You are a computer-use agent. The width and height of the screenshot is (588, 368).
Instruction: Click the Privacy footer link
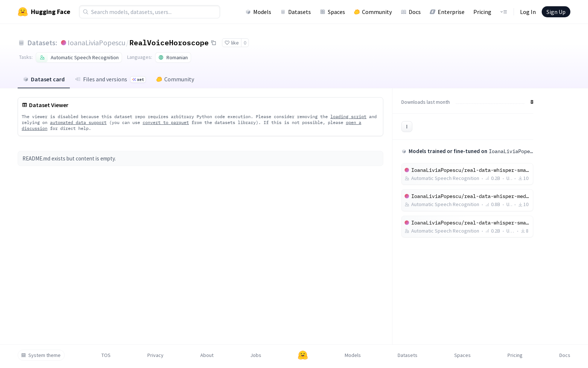tap(155, 355)
